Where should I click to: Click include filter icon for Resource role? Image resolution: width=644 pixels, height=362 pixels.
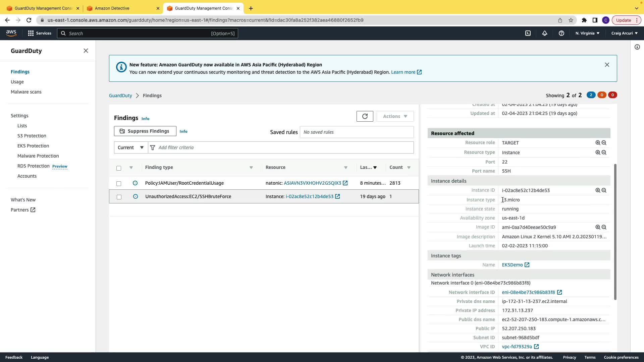coord(597,143)
